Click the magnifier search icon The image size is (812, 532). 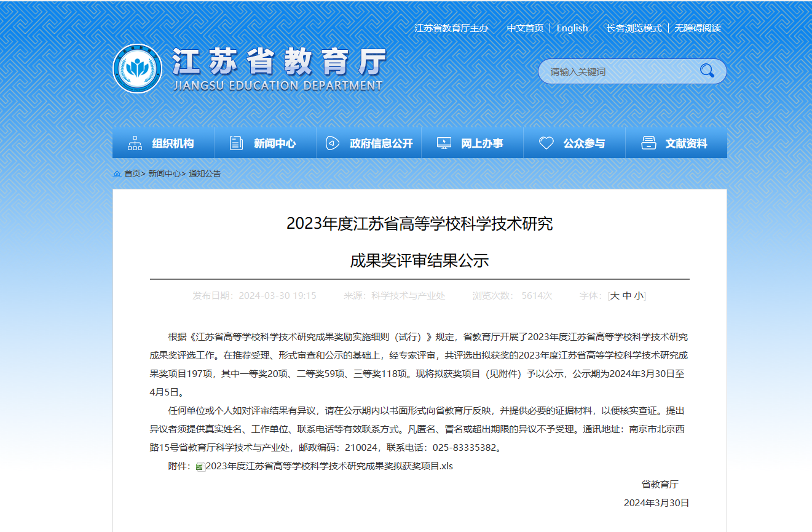707,71
